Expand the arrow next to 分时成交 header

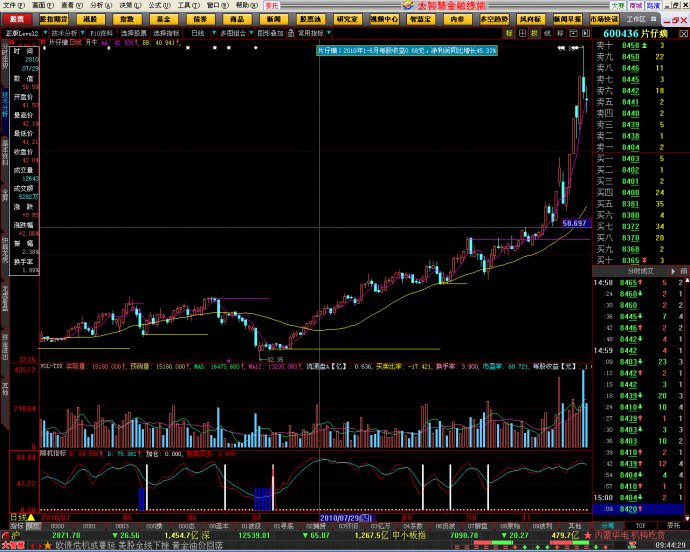[673, 271]
